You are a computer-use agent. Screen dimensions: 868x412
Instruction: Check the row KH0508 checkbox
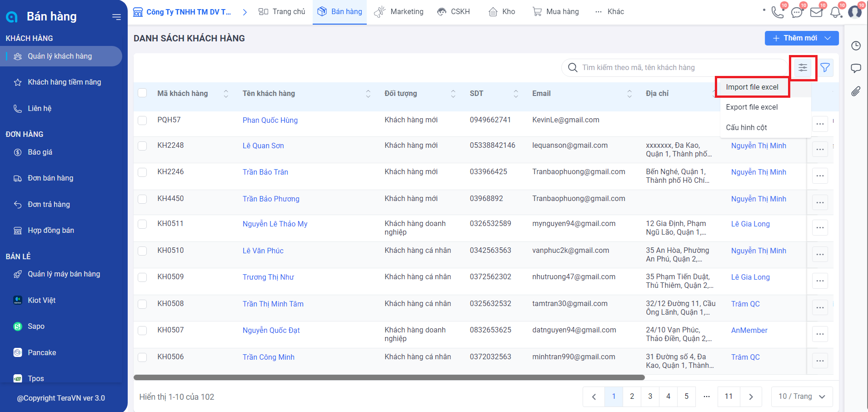tap(142, 304)
